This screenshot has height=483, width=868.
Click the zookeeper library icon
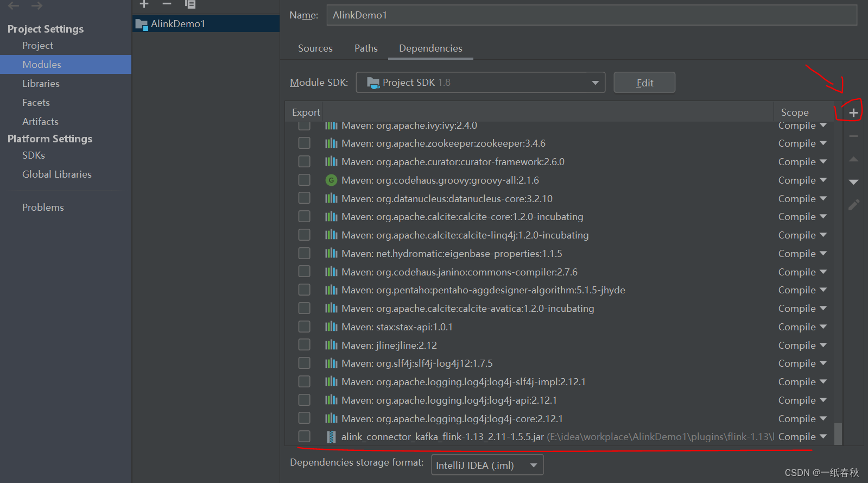point(331,143)
